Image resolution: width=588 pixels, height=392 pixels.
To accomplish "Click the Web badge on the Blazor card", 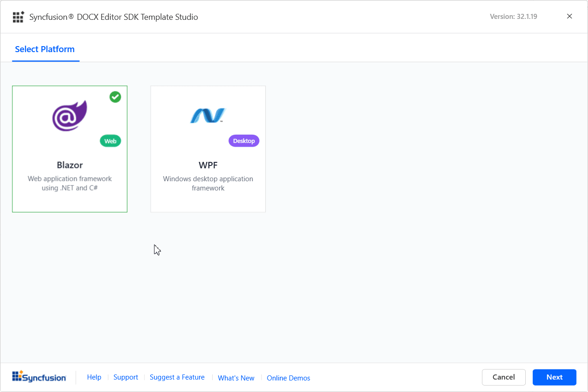I will (x=110, y=141).
